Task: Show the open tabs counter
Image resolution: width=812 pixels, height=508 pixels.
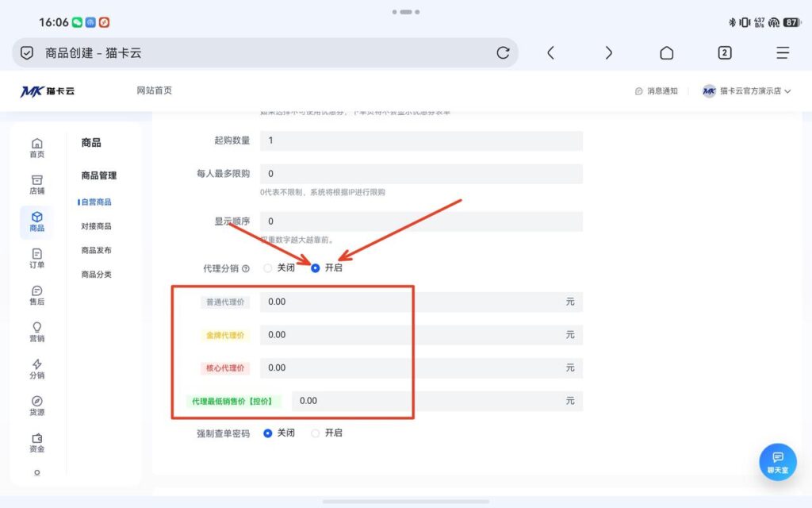Action: (x=725, y=53)
